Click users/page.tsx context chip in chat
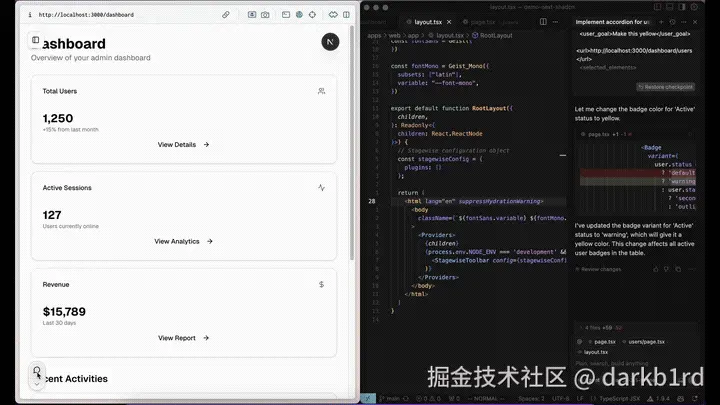Viewport: 720px width, 405px height. (x=644, y=342)
